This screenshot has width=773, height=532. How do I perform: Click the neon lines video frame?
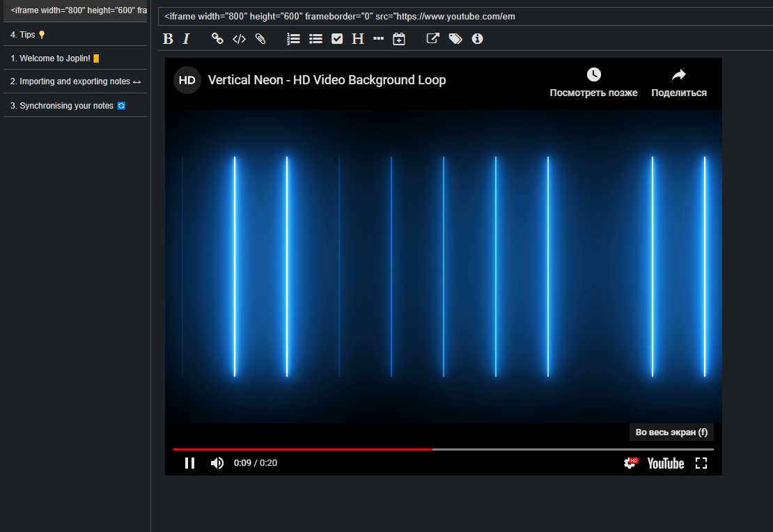pyautogui.click(x=443, y=266)
